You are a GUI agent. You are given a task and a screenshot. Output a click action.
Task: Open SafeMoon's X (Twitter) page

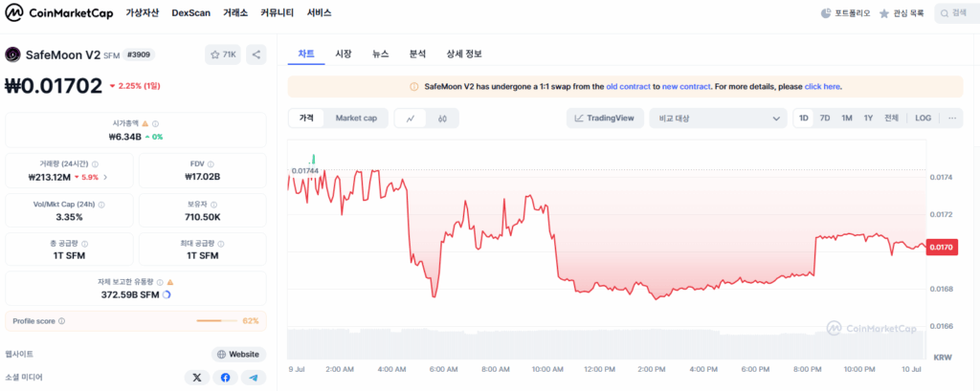coord(197,378)
